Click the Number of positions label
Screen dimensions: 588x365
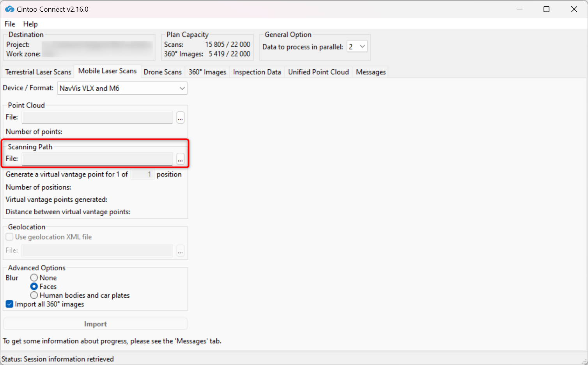tap(38, 187)
